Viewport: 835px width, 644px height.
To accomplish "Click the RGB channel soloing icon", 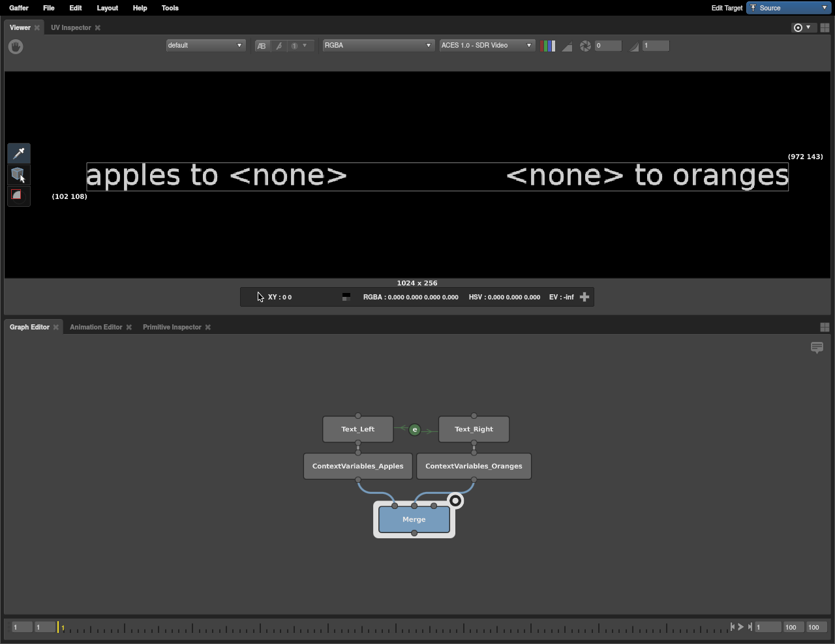I will (548, 46).
